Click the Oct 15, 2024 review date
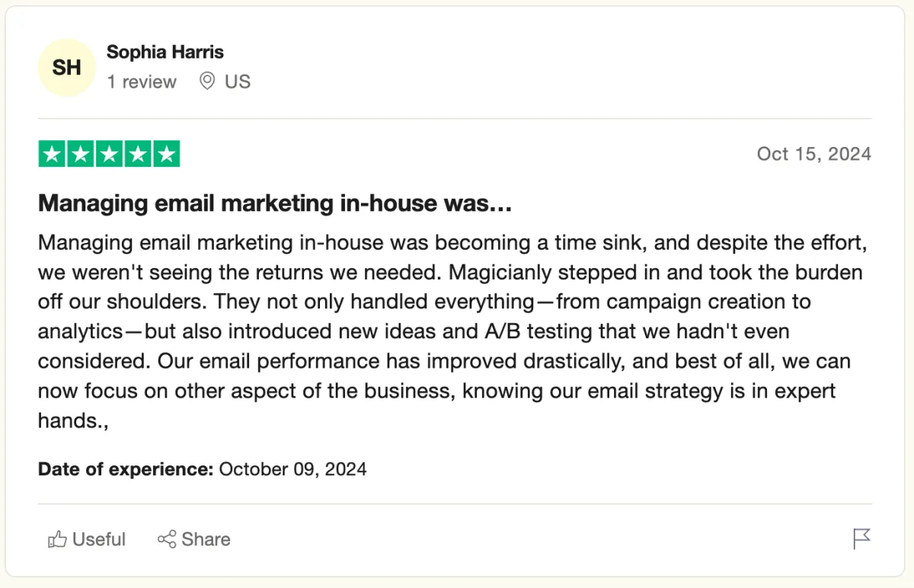 (x=813, y=154)
